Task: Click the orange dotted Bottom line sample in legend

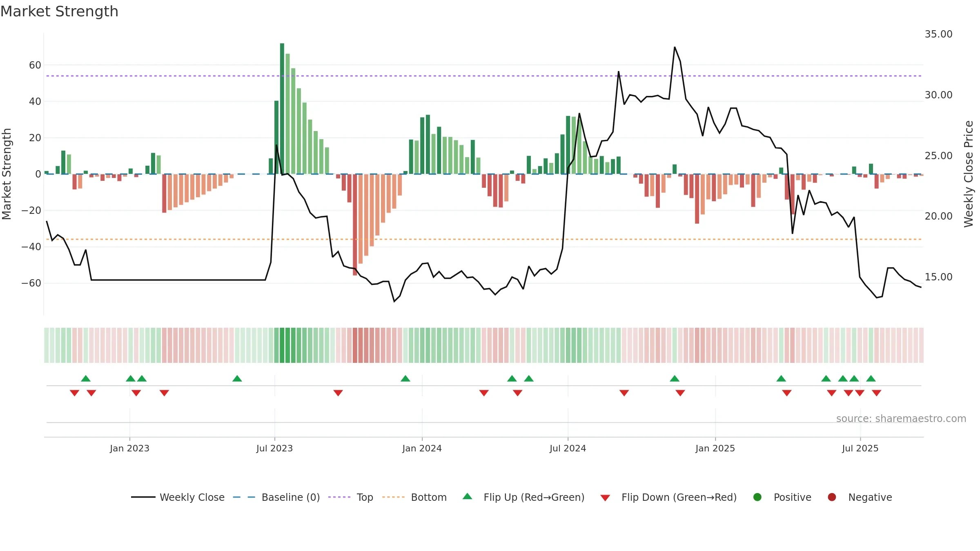Action: [x=394, y=497]
